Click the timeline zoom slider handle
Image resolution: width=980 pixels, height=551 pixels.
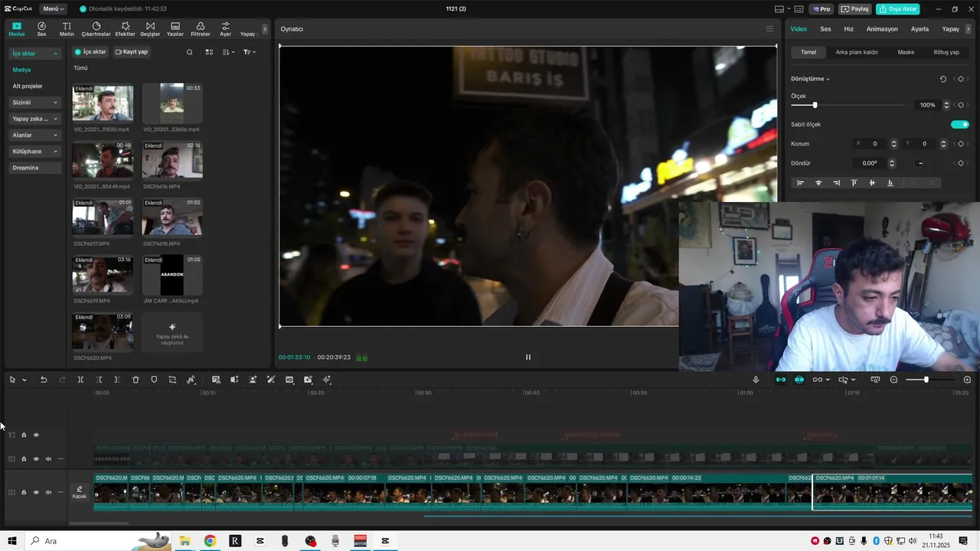click(x=926, y=380)
